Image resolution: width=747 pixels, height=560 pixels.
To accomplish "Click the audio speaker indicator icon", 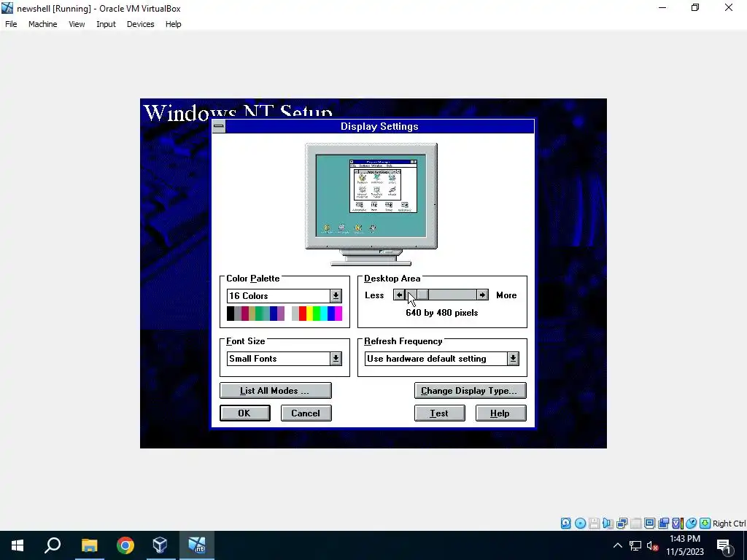I will [x=608, y=524].
